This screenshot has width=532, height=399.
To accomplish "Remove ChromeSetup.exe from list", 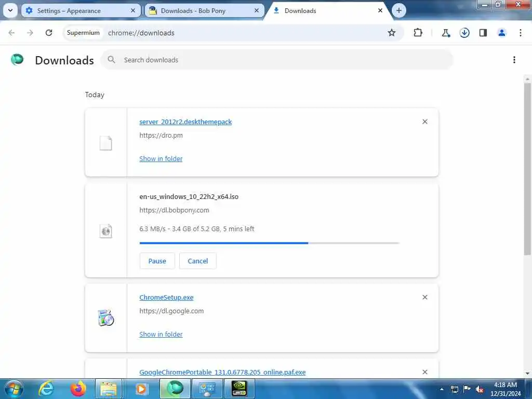I will [x=425, y=297].
